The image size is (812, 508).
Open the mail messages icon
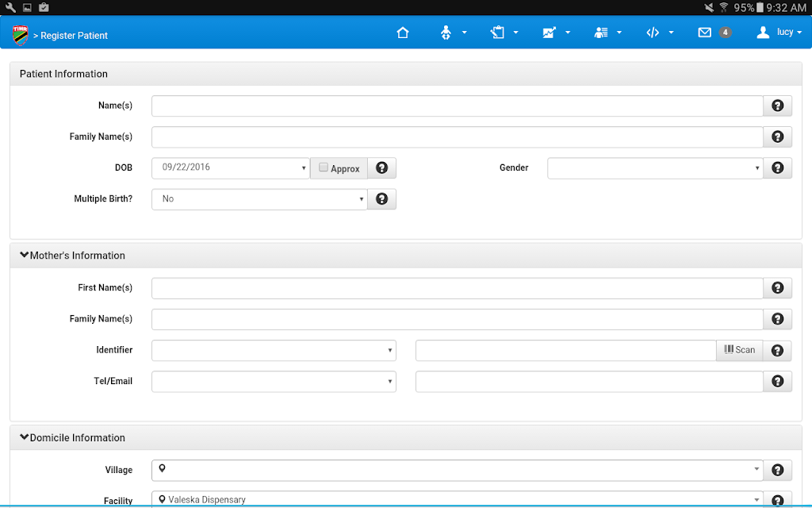704,33
